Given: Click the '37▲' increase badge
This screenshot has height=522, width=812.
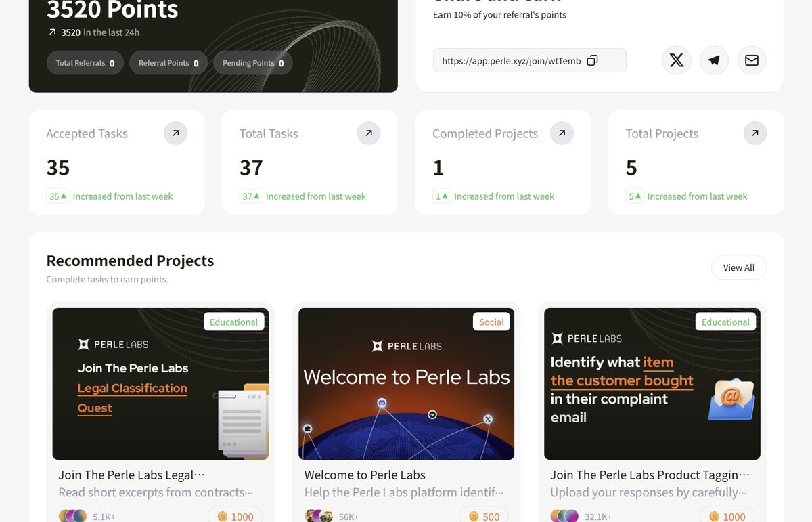Looking at the screenshot, I should click(x=251, y=196).
